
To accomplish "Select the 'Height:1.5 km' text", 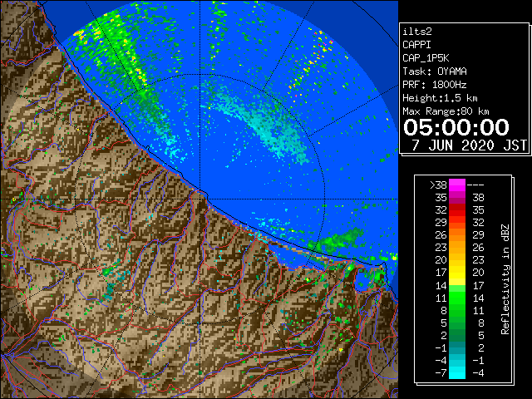I will tap(440, 98).
